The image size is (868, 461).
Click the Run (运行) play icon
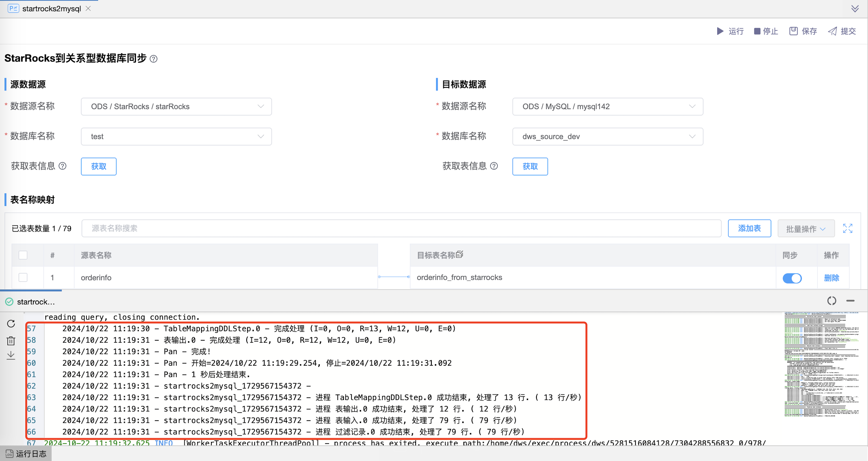[720, 31]
